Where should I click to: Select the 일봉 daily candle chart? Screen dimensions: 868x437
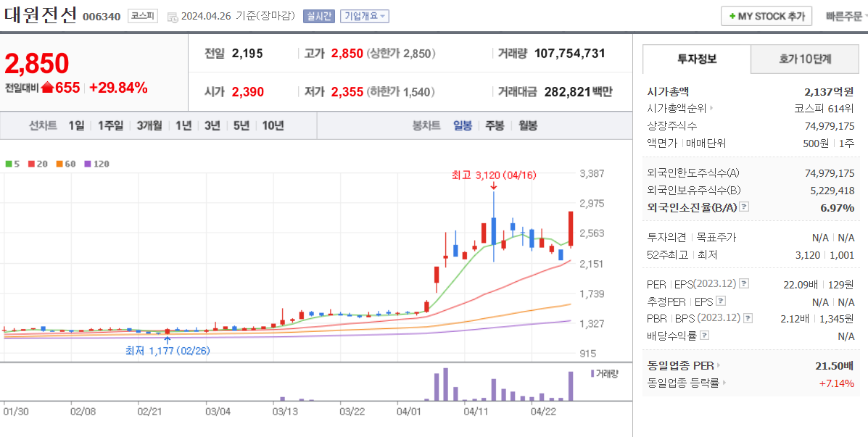[x=462, y=125]
